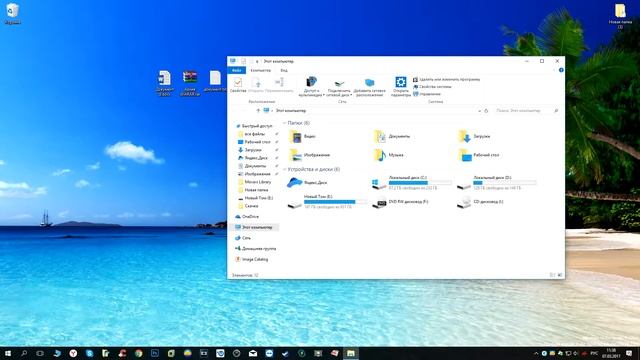Click the Свойства ribbon button
The width and height of the screenshot is (640, 360).
coord(238,85)
